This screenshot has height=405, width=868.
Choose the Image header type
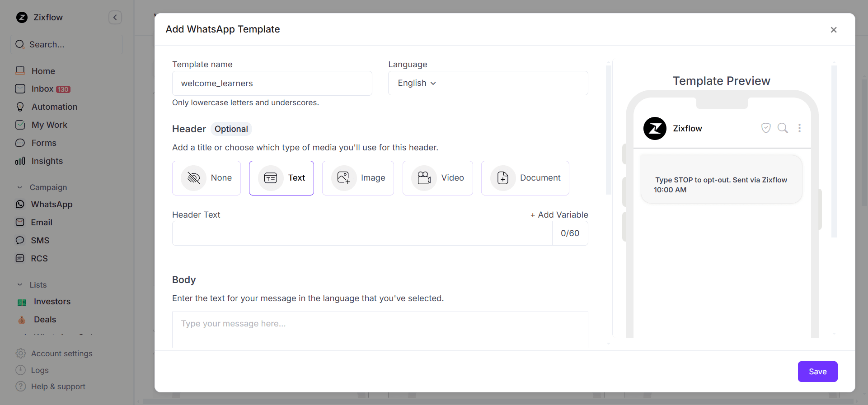pos(358,178)
